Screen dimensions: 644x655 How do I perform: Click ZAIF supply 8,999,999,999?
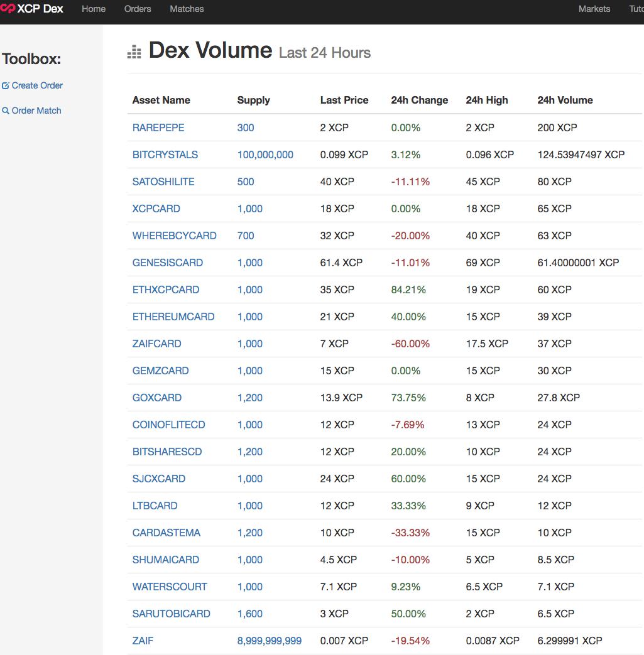[270, 641]
